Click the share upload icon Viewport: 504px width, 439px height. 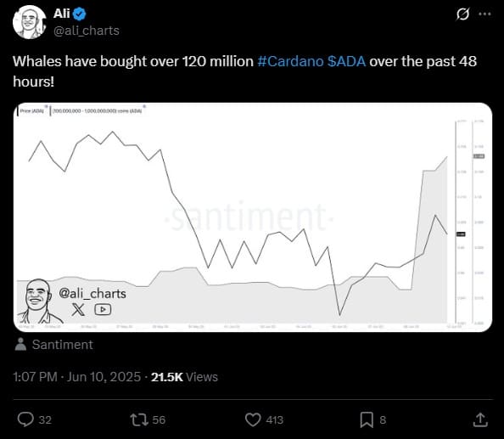click(x=480, y=419)
